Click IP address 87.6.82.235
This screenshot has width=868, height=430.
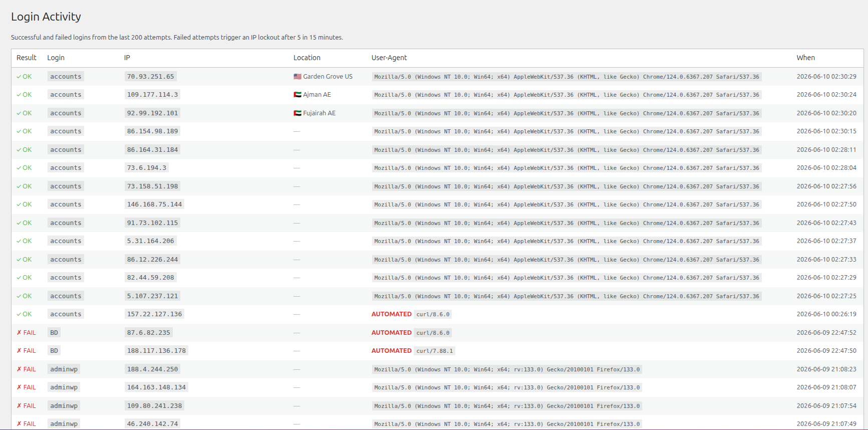(x=149, y=333)
